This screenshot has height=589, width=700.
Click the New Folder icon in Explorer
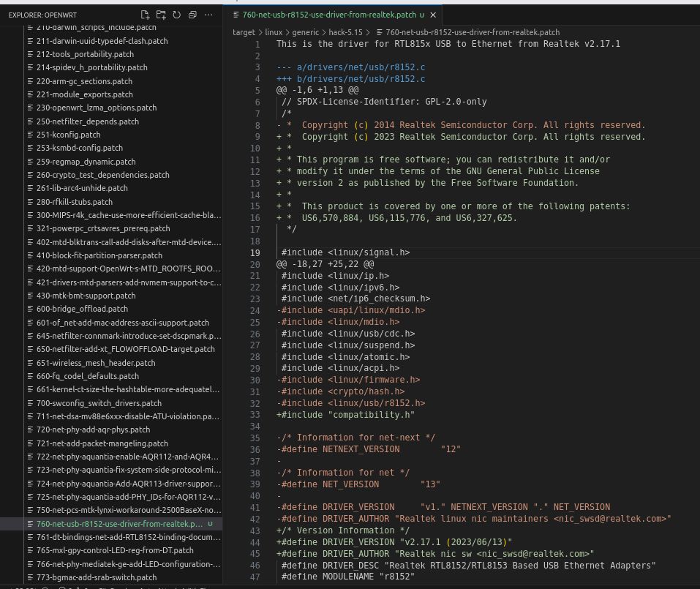point(161,15)
